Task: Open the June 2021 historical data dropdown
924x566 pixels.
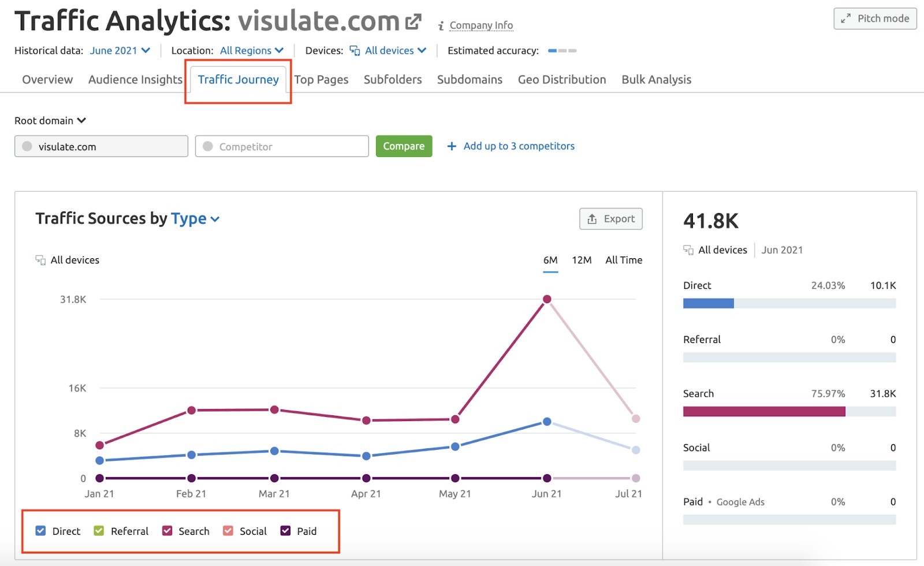Action: click(x=120, y=51)
